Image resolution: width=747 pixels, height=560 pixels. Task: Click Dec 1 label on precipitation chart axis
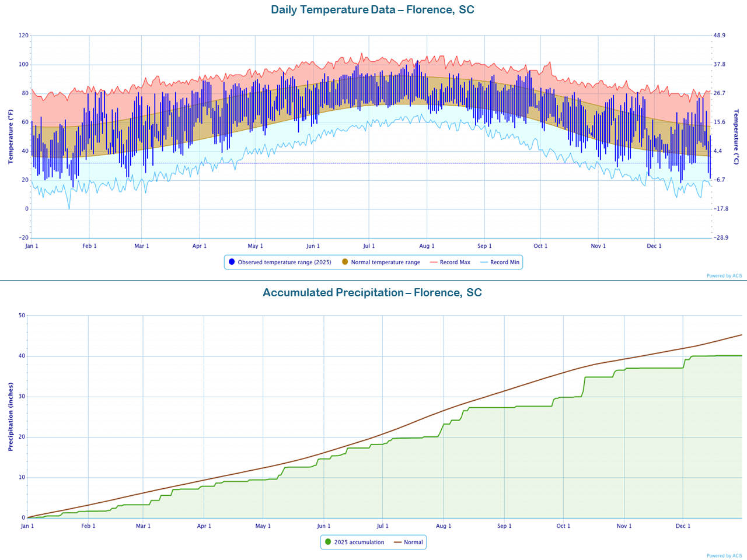[683, 526]
